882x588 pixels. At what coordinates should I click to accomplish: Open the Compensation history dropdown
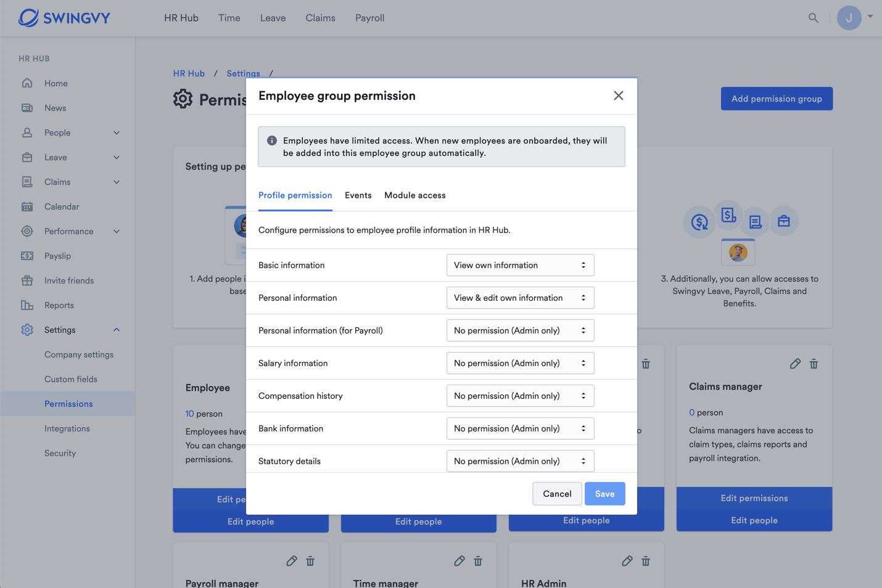(520, 396)
